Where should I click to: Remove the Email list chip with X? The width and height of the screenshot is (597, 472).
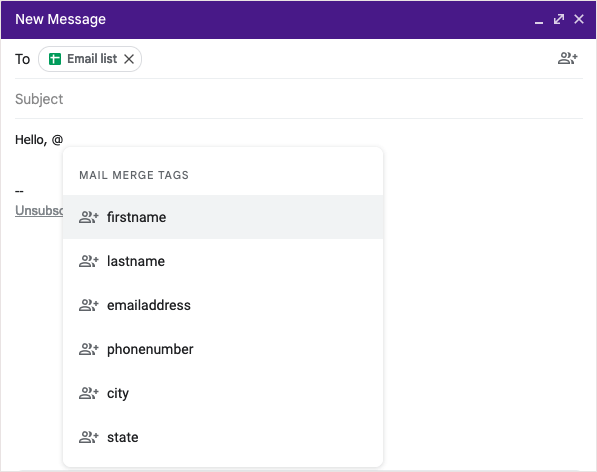point(129,59)
